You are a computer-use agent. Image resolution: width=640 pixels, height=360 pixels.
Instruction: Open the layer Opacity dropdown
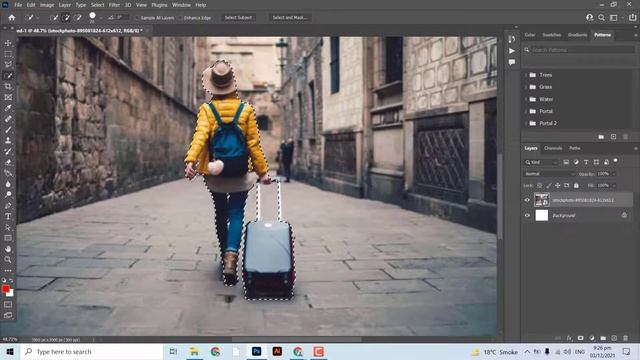613,174
